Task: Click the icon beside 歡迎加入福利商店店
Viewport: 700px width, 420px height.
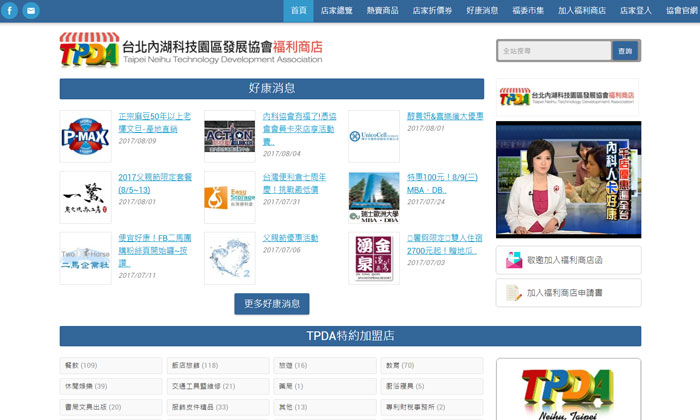Action: (x=513, y=260)
